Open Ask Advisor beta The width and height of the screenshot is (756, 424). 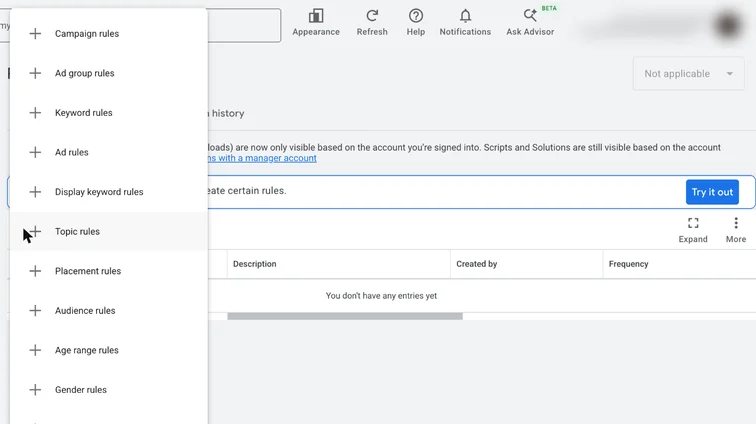pos(530,22)
